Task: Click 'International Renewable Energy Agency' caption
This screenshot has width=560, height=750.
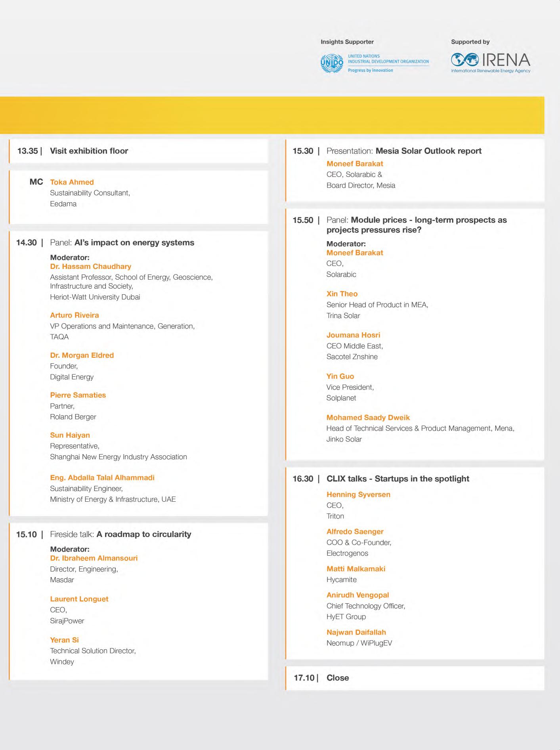Action: [491, 71]
